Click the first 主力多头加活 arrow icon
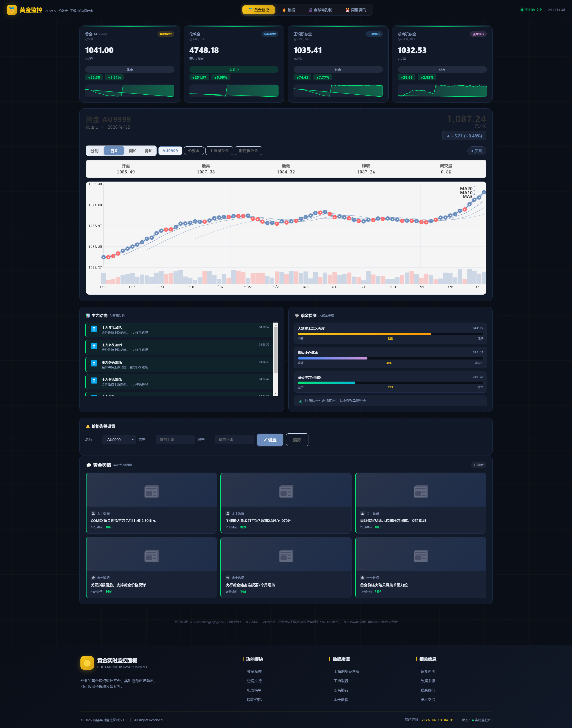 click(x=94, y=329)
